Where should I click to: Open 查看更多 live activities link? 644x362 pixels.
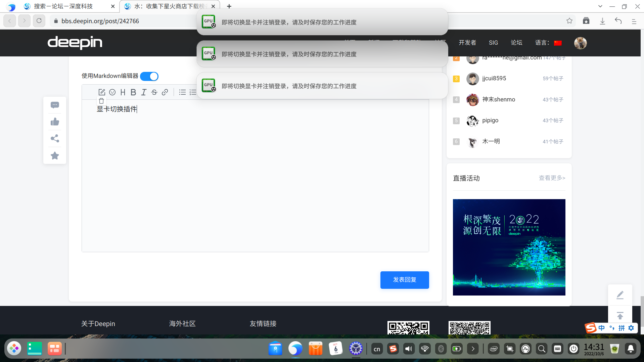click(x=552, y=178)
